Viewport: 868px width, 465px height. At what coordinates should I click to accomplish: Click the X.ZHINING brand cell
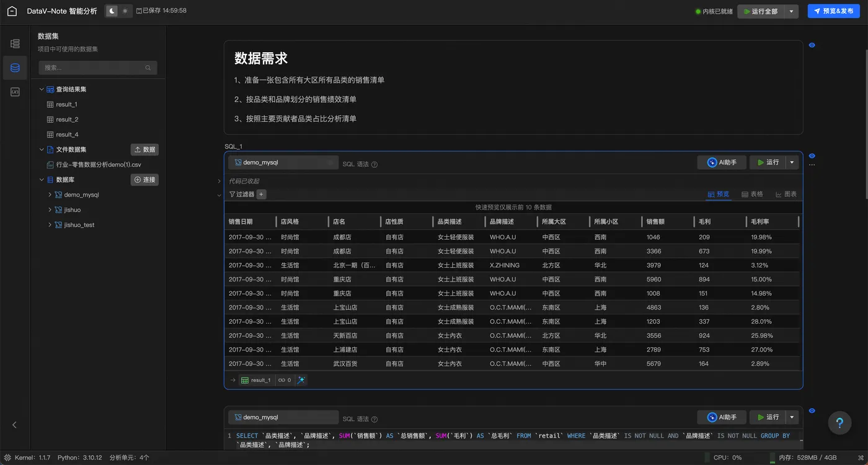(511, 265)
